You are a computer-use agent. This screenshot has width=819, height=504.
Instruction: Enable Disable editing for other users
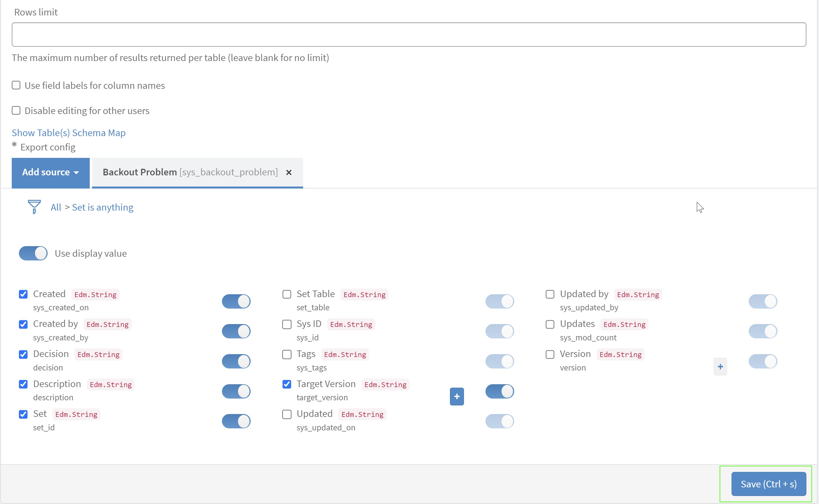(x=16, y=110)
